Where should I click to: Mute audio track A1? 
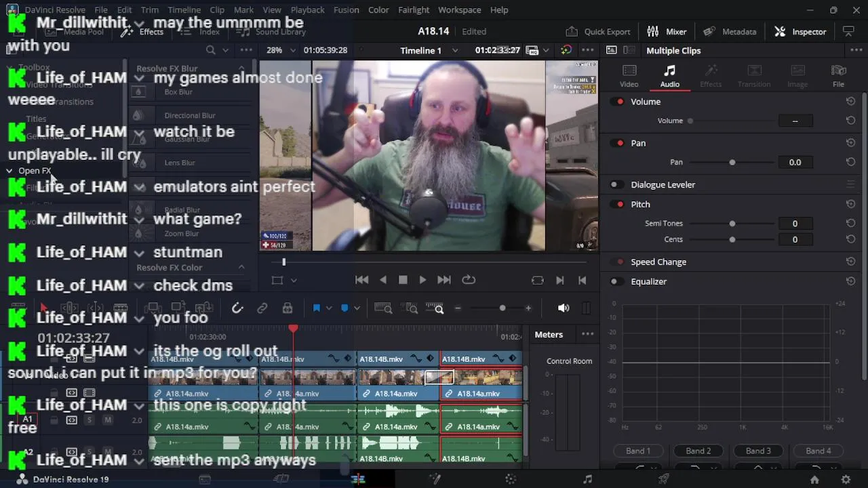coord(107,420)
